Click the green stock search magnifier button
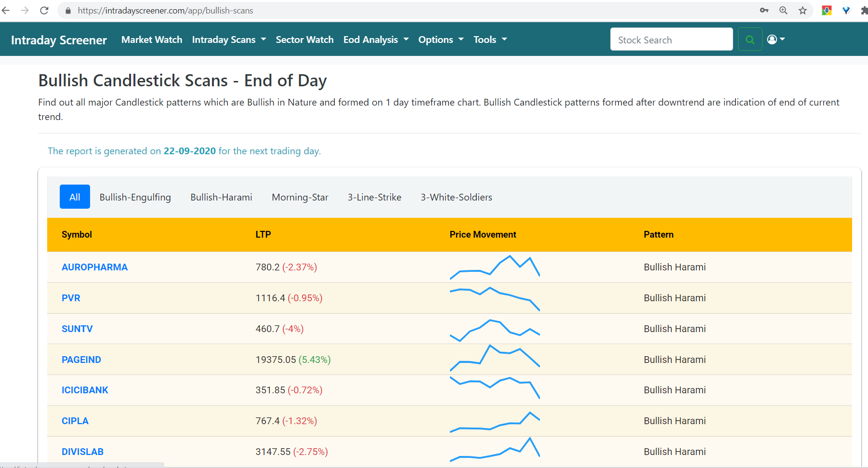Screen dimensions: 868x468 (750, 40)
